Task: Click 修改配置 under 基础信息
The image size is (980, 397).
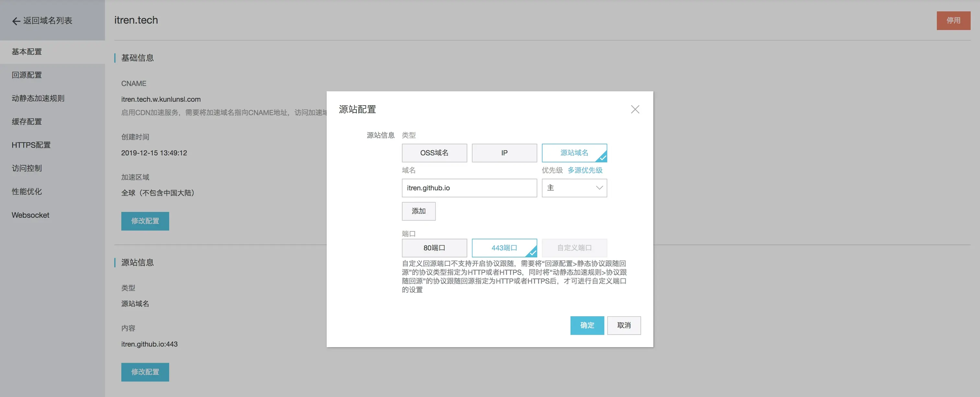Action: (145, 221)
